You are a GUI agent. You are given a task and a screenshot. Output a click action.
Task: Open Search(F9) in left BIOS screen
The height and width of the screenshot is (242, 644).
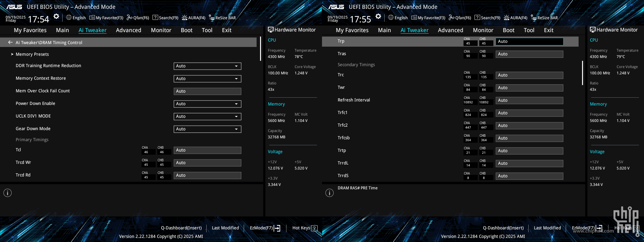coord(165,18)
